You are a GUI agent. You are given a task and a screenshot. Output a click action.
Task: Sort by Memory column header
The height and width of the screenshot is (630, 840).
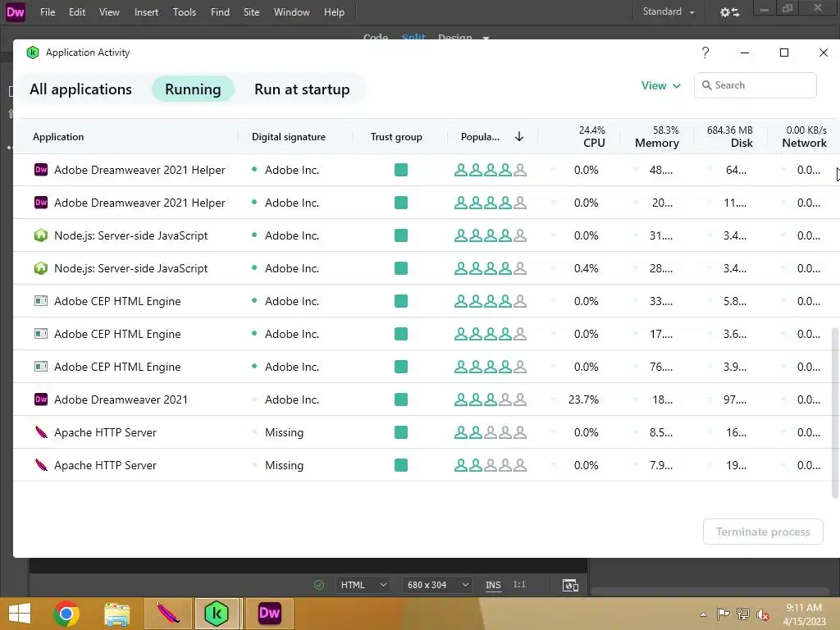pyautogui.click(x=657, y=137)
